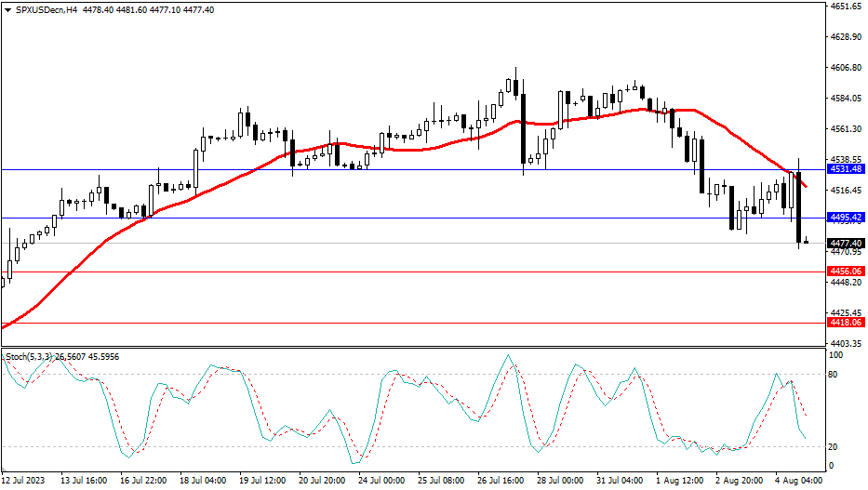Select the red 4456.06 price tag
This screenshot has height=490, width=868.
point(847,271)
